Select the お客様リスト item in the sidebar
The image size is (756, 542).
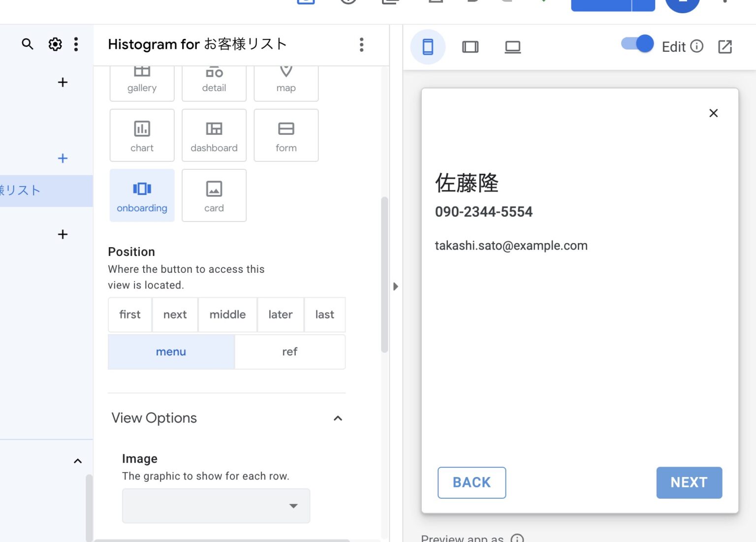coord(30,191)
